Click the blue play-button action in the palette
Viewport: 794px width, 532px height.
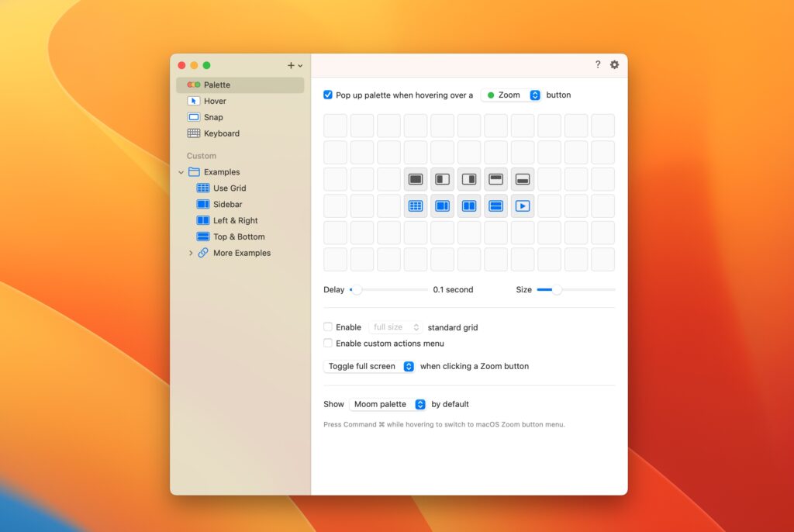click(x=522, y=206)
